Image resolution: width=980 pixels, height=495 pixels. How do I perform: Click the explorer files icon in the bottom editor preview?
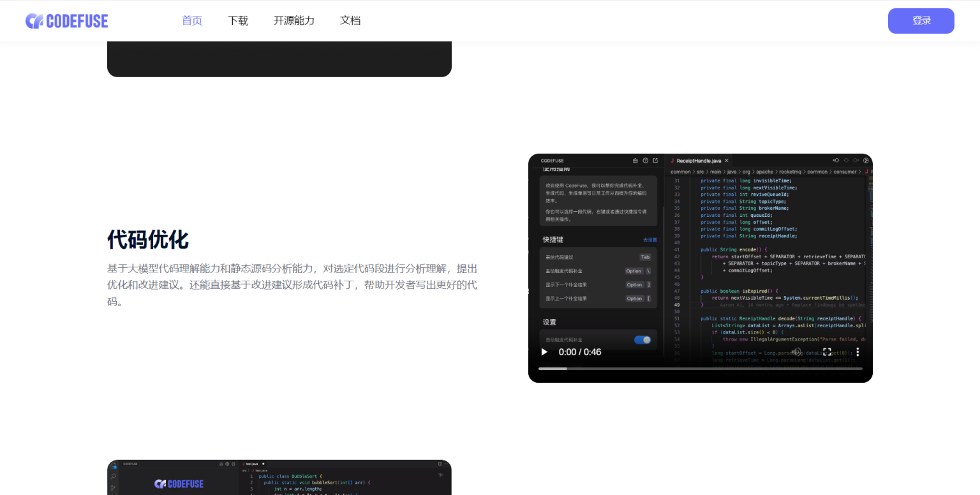point(113,466)
